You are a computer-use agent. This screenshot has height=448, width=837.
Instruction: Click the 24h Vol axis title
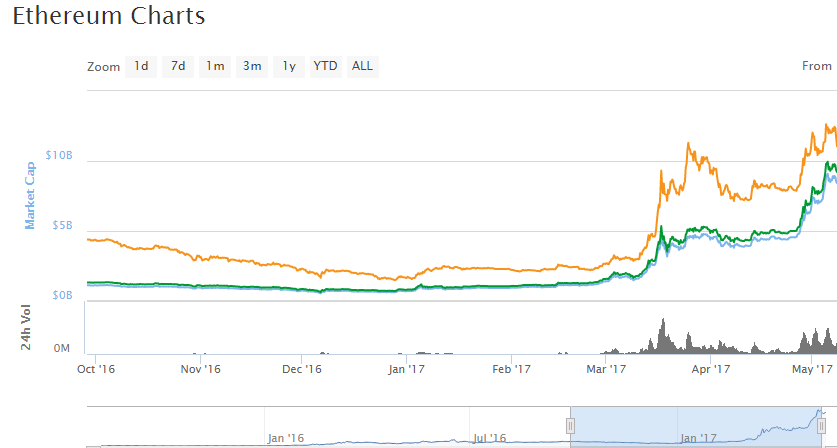25,327
